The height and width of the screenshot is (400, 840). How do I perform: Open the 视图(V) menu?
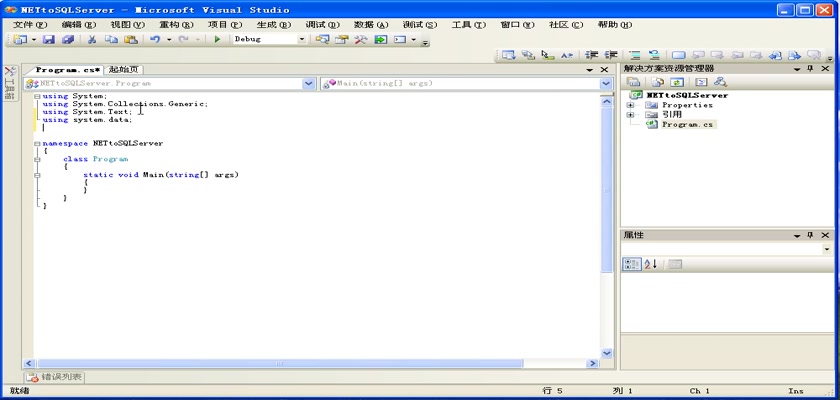pyautogui.click(x=128, y=25)
